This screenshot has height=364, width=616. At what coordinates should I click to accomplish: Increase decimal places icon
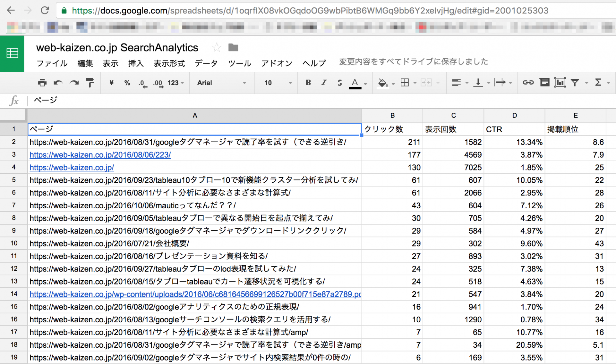158,83
